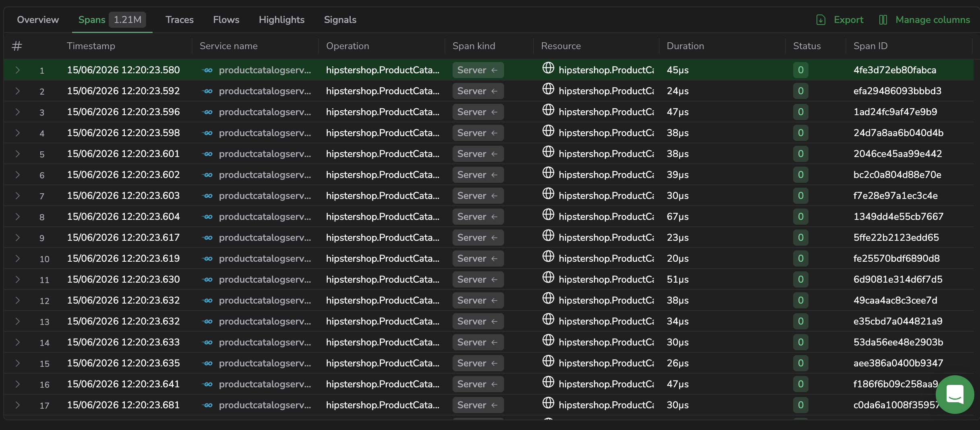Screen dimensions: 980x430
Task: Click the resource globe icon in row 8
Action: coord(548,214)
